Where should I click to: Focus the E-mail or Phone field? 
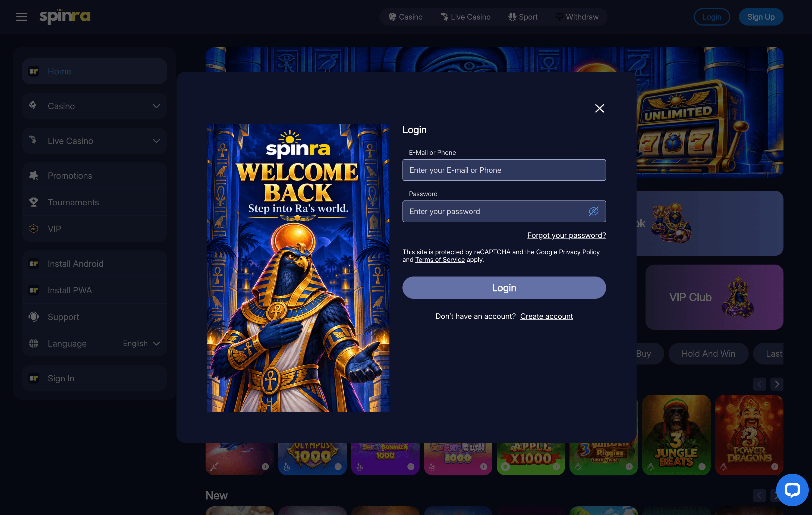click(x=504, y=170)
